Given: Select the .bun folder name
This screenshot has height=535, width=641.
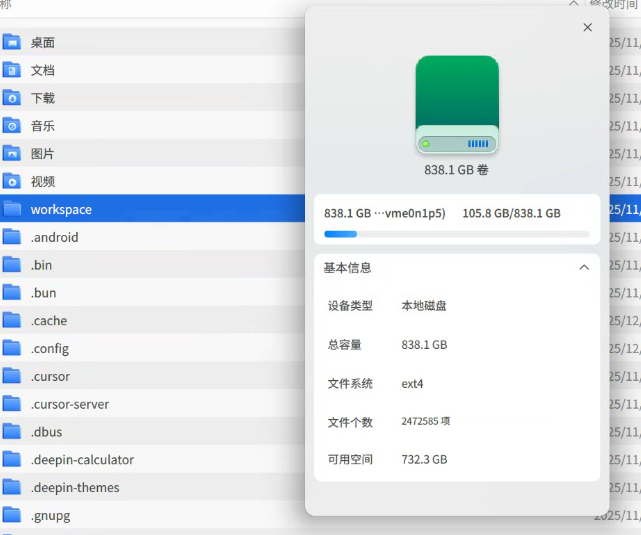Looking at the screenshot, I should pos(43,293).
